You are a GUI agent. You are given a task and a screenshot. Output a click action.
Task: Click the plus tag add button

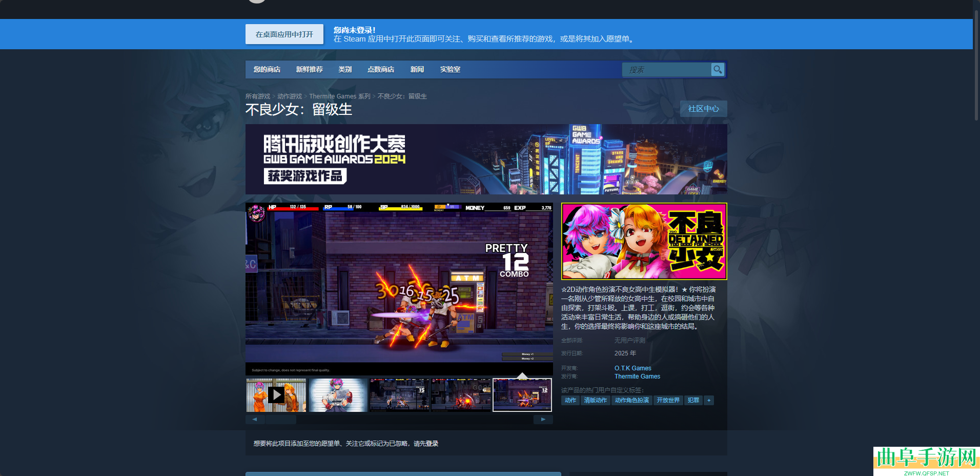709,400
